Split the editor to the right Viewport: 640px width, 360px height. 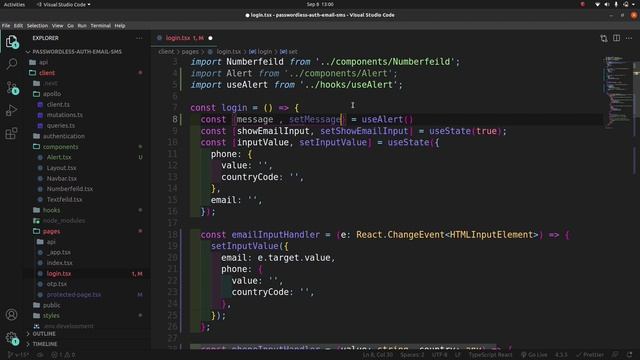(x=616, y=38)
